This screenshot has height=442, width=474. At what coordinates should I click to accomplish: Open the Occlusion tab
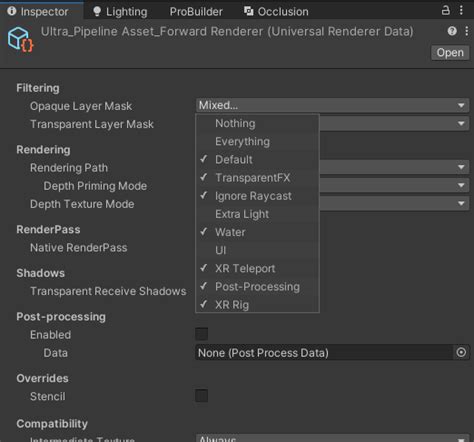point(276,12)
